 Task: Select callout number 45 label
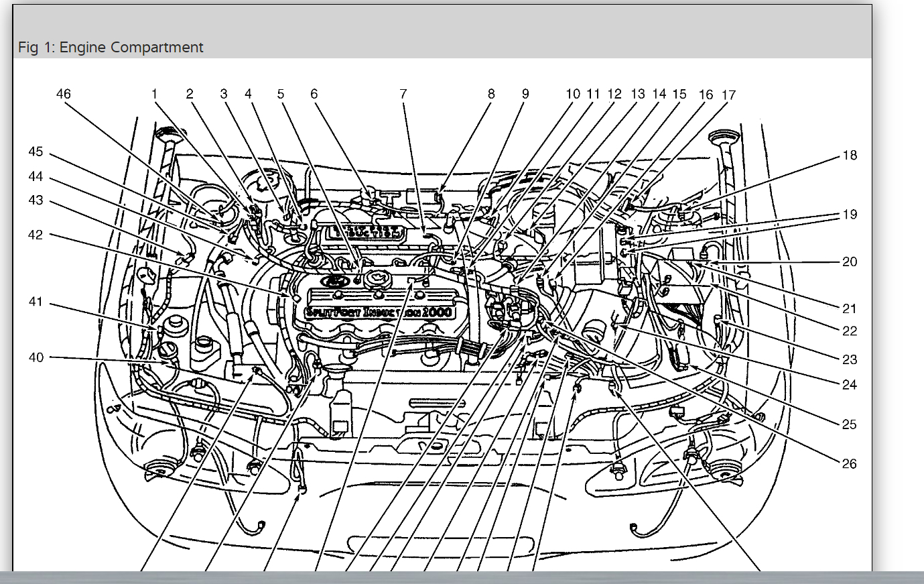click(x=36, y=152)
